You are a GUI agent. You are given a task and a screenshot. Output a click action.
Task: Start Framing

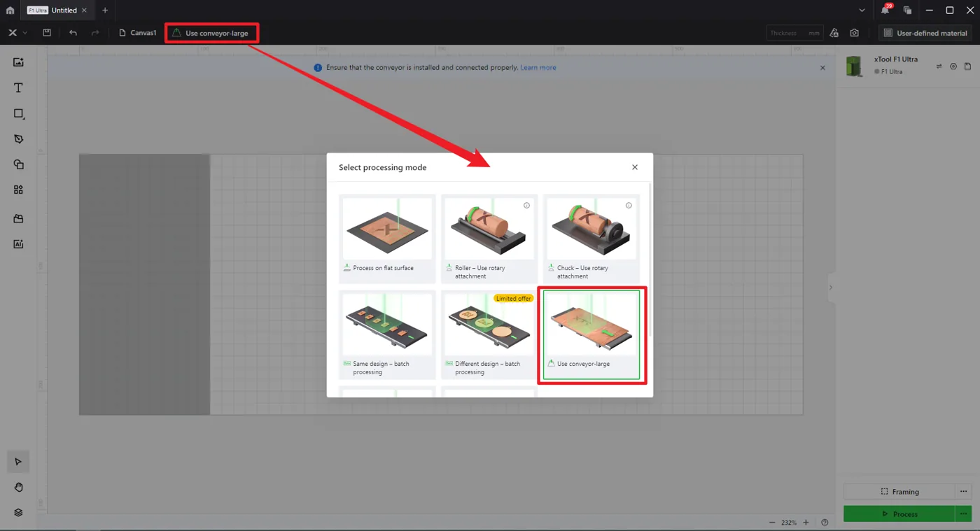(899, 492)
